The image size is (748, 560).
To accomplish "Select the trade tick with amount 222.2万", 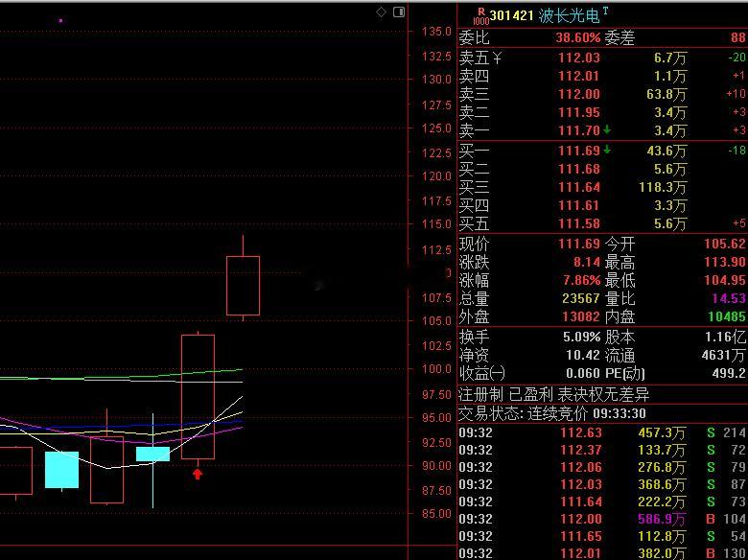I will (602, 502).
